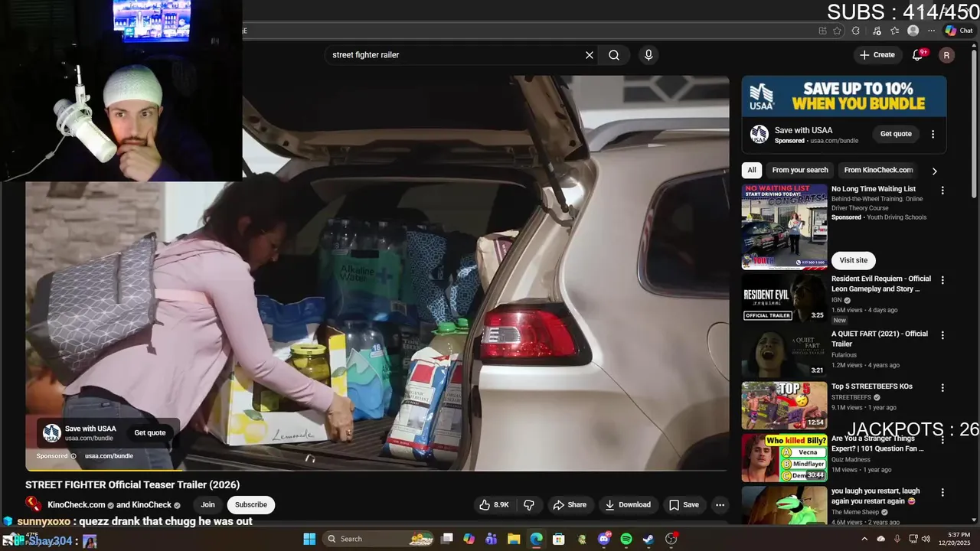The width and height of the screenshot is (980, 551).
Task: Open options for you laugh you restart
Action: pos(942,492)
